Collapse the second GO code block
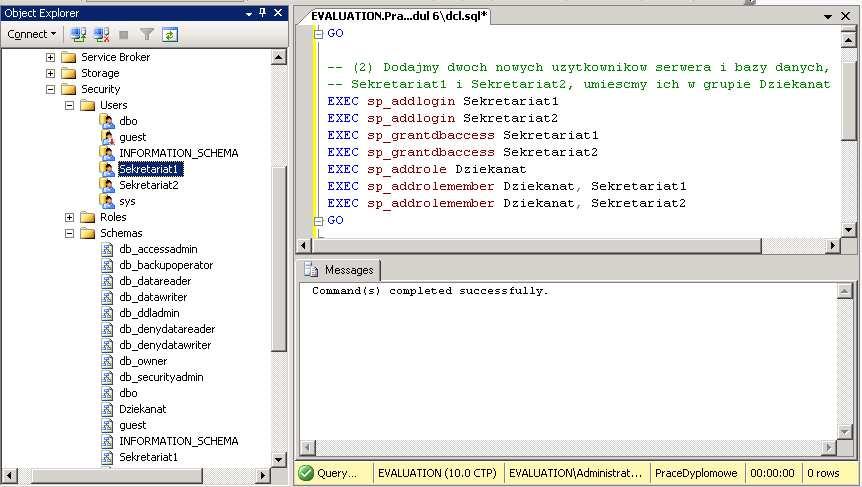This screenshot has height=487, width=862. click(318, 220)
